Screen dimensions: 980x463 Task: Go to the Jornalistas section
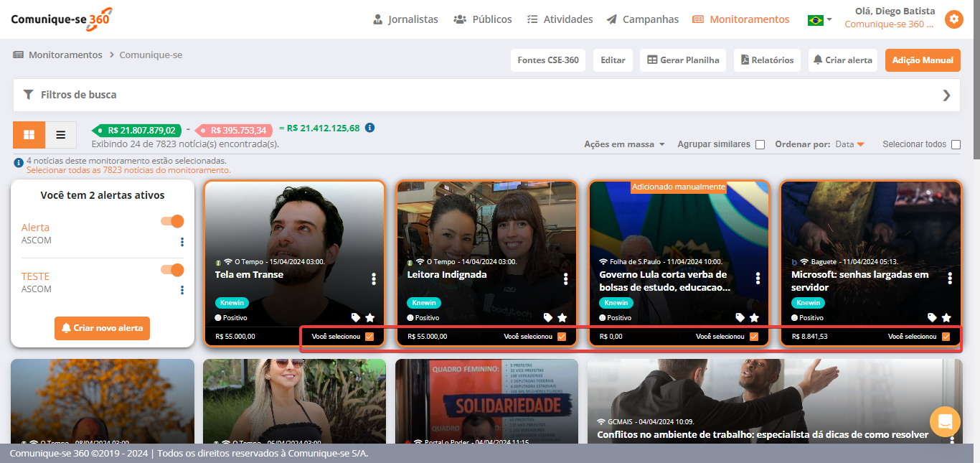405,19
